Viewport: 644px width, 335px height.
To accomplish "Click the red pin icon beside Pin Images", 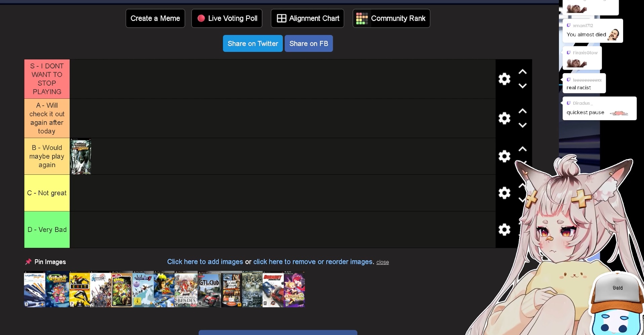I will click(x=28, y=262).
